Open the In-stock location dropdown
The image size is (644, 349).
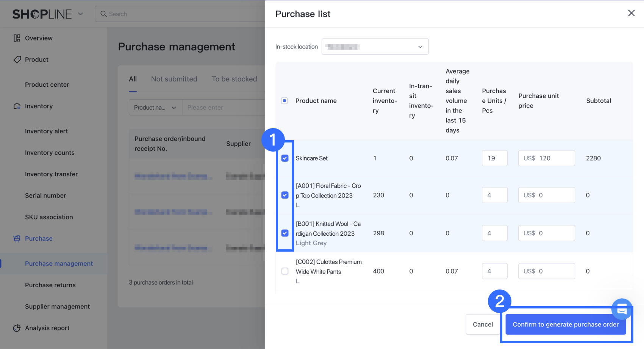(x=375, y=47)
